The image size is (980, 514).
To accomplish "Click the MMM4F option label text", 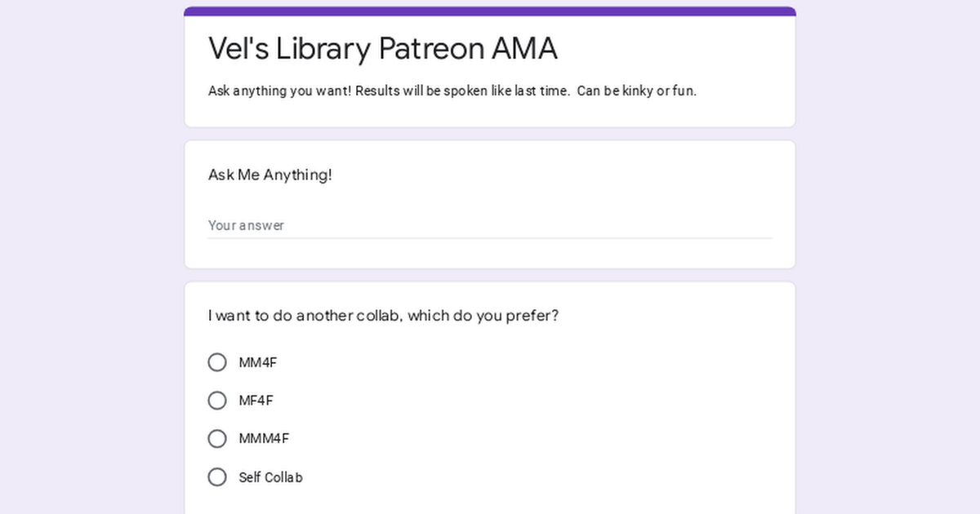I will pos(264,439).
